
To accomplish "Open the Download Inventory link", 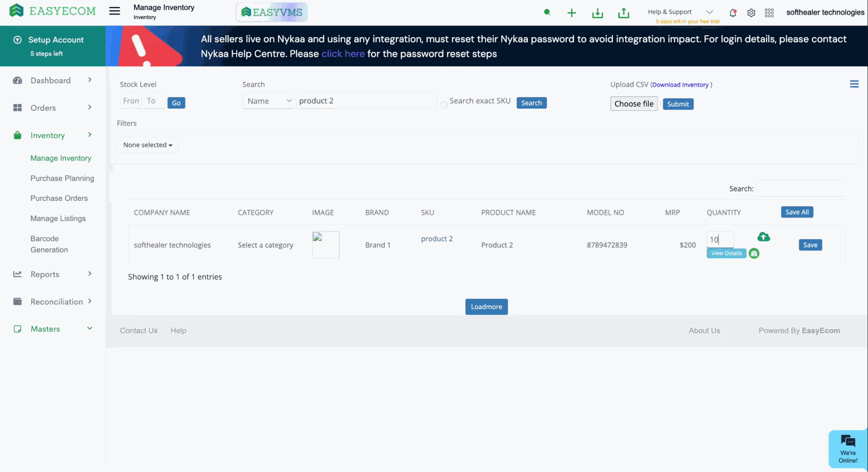I will 680,85.
